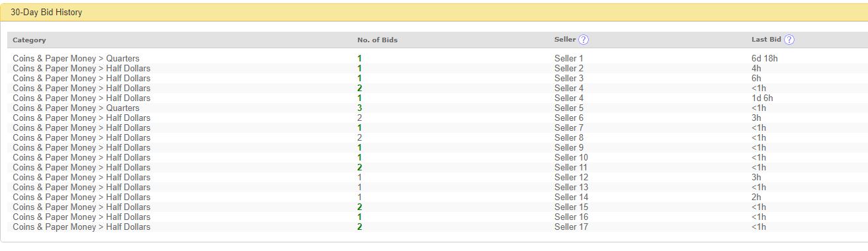Screen dimensions: 868x251
Task: Click the 3h last bid in Seller 12 row
Action: click(756, 178)
